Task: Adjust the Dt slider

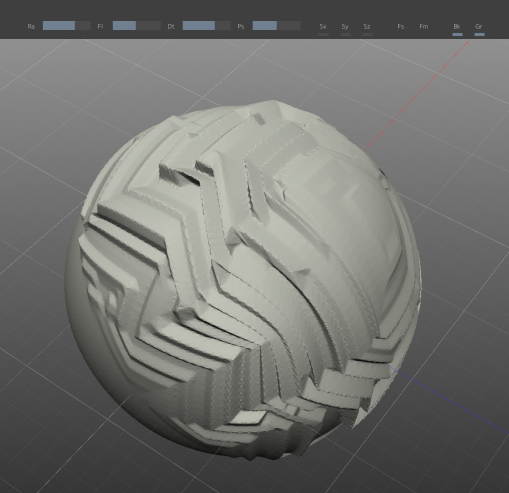Action: pyautogui.click(x=207, y=26)
